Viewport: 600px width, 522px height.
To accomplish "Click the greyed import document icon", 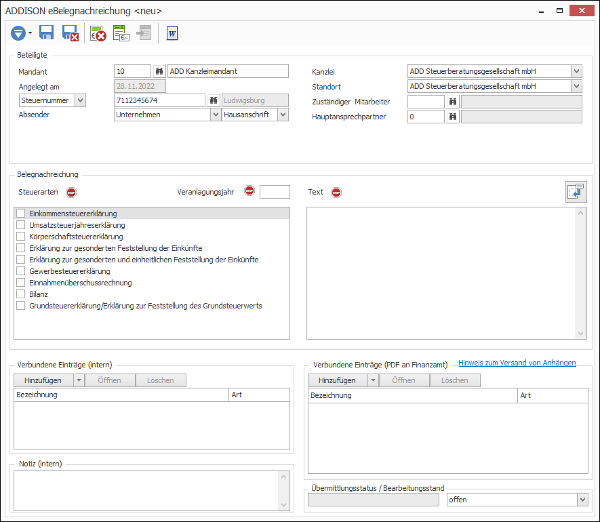I will point(144,33).
